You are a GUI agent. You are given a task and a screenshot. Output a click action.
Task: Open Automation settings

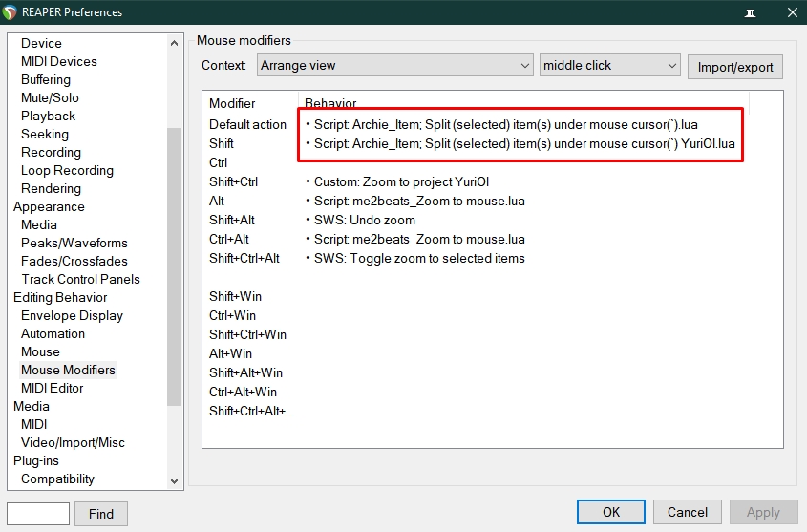[53, 333]
